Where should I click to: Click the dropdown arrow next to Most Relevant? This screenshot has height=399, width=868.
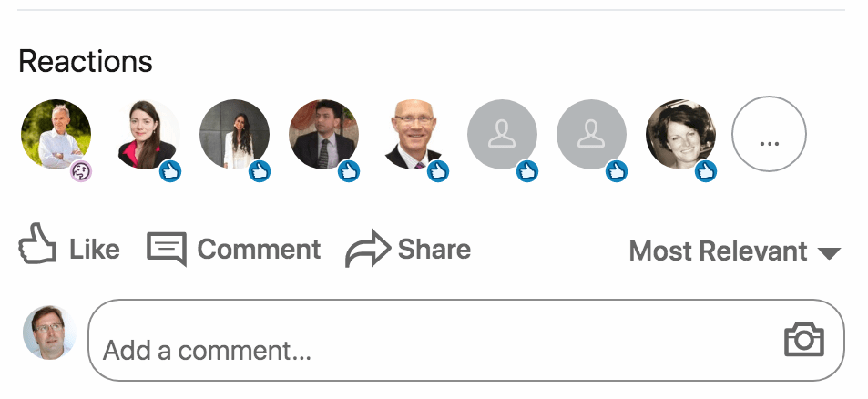(829, 253)
